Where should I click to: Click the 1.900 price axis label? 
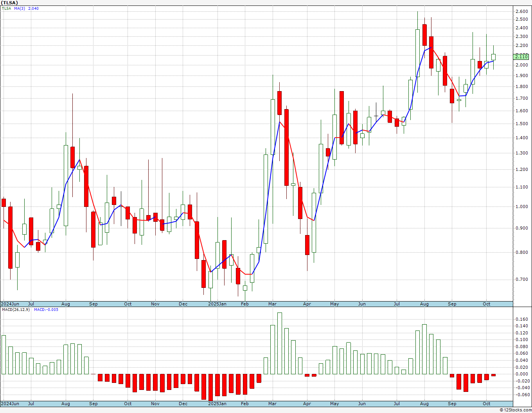(x=521, y=75)
